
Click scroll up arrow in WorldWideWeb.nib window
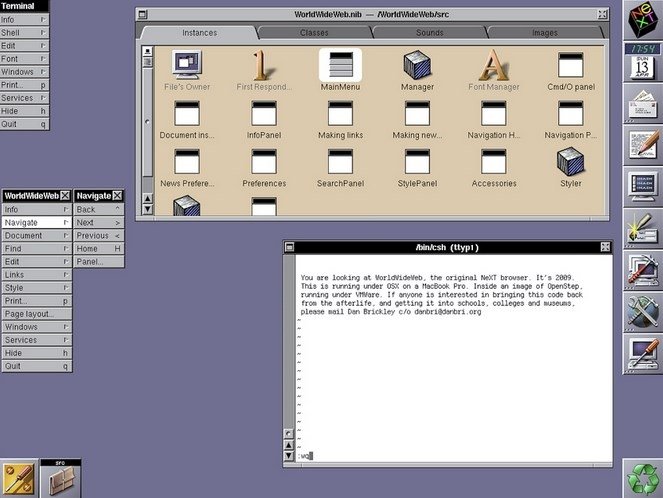(x=148, y=198)
